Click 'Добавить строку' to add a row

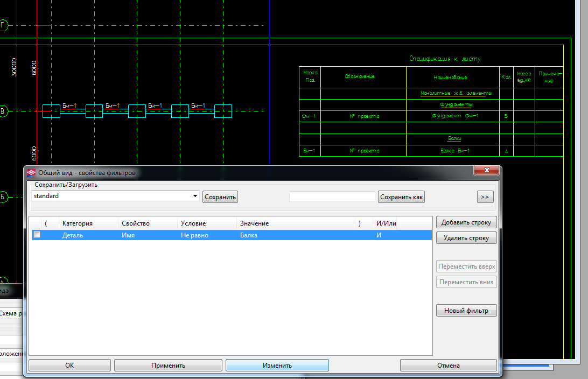466,222
